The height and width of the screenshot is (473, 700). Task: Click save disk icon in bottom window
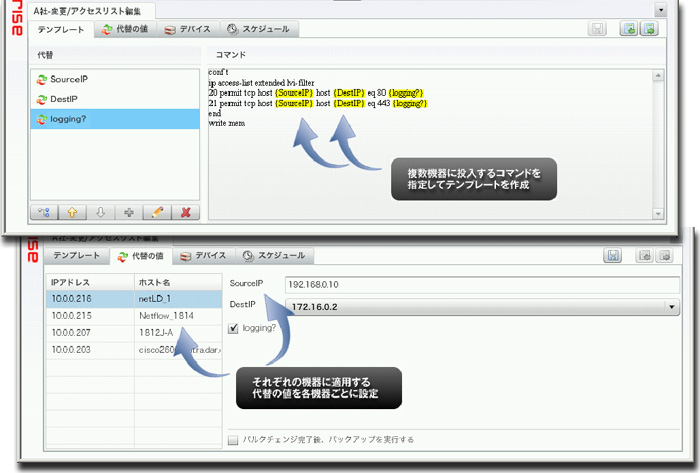[613, 256]
